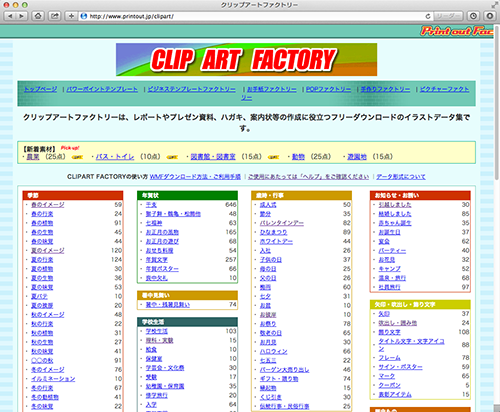This screenshot has height=412, width=500.
Task: Open the お正月の遊び category
Action: (162, 241)
